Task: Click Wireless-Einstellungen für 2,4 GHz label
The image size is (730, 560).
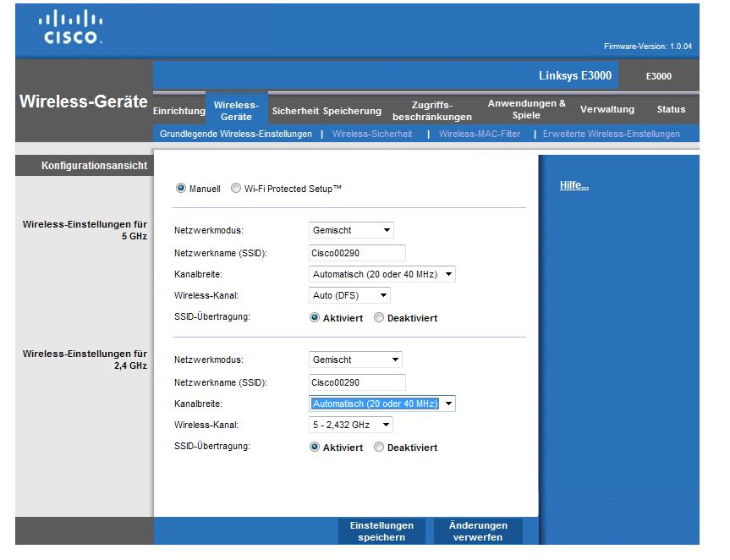Action: [85, 360]
